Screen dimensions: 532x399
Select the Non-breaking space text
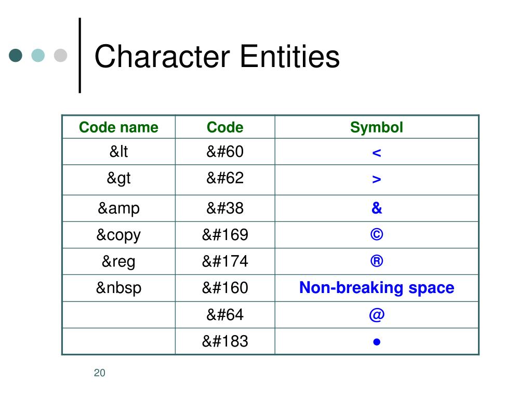click(377, 288)
